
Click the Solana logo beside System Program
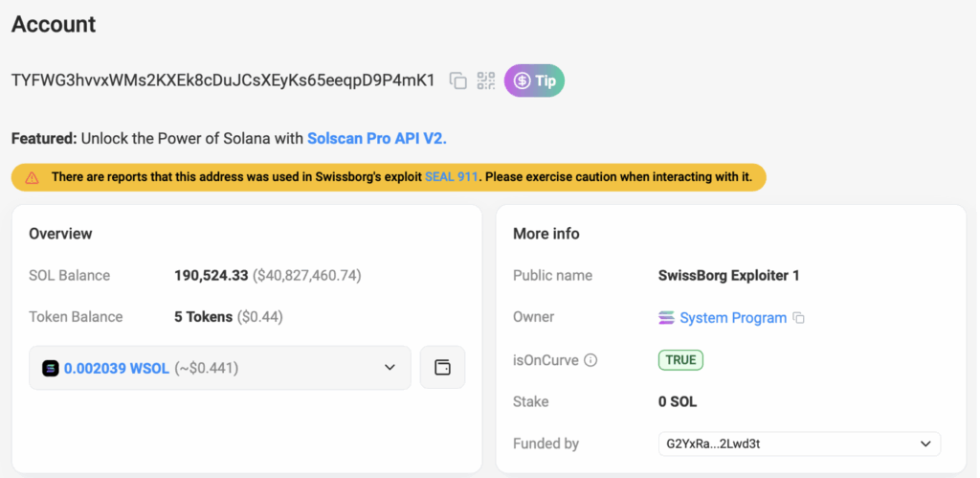(667, 318)
